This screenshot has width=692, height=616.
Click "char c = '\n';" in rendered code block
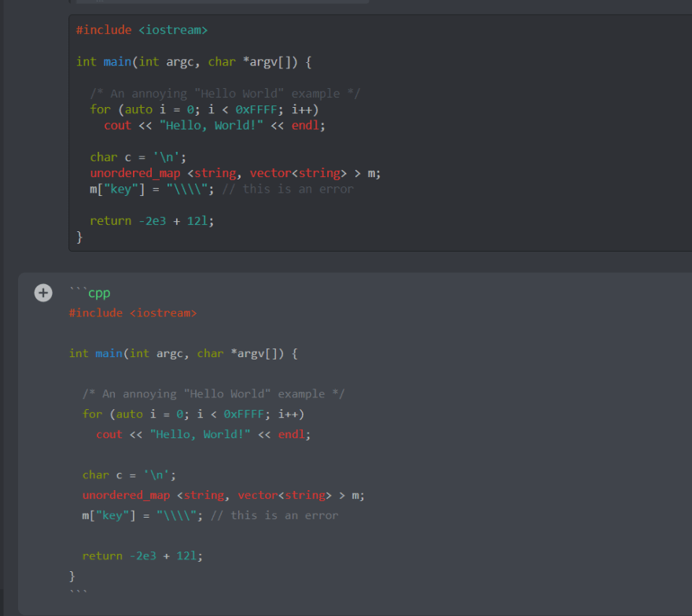[138, 157]
